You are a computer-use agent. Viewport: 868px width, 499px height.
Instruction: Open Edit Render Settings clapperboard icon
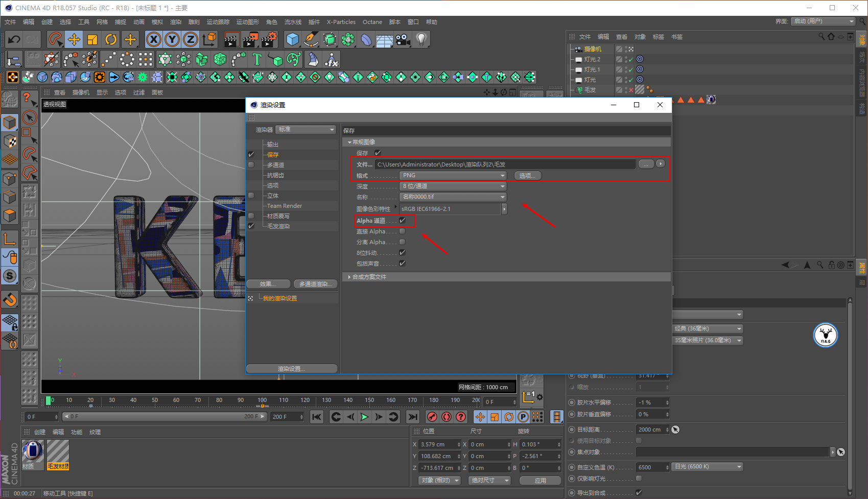click(269, 39)
